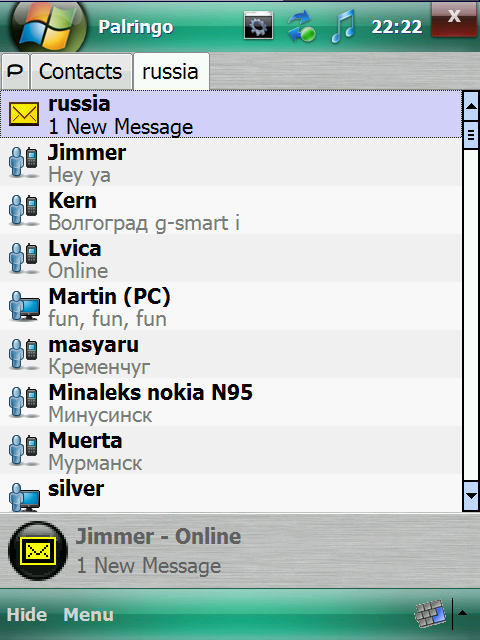This screenshot has width=480, height=640.
Task: Click Jimmer's status text Hey ya
Action: pyautogui.click(x=79, y=176)
